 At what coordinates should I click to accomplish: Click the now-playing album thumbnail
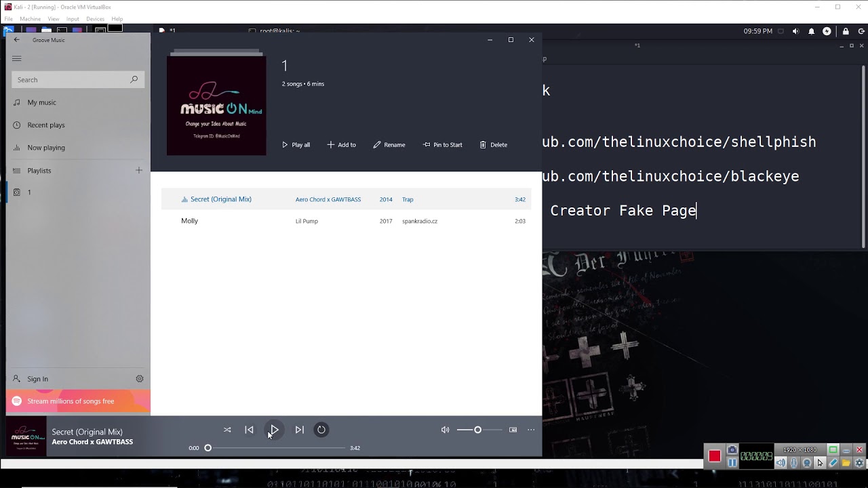pyautogui.click(x=26, y=436)
